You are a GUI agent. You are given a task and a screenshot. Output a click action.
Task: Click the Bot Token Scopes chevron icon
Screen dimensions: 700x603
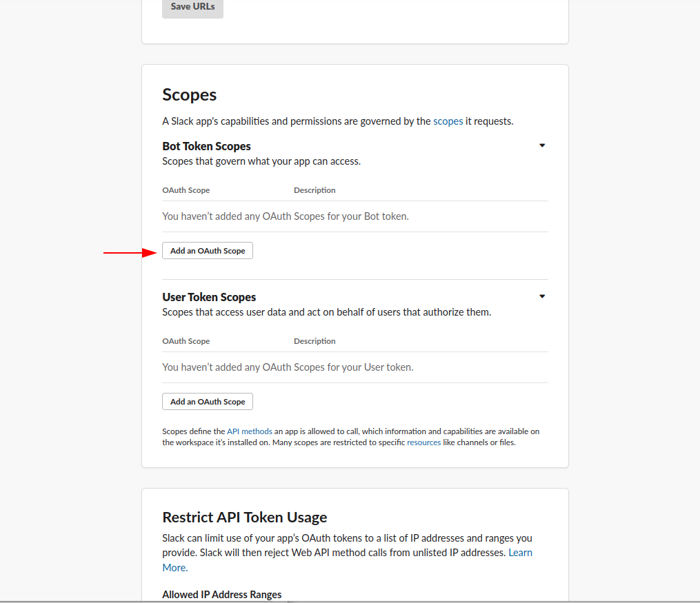tap(542, 145)
